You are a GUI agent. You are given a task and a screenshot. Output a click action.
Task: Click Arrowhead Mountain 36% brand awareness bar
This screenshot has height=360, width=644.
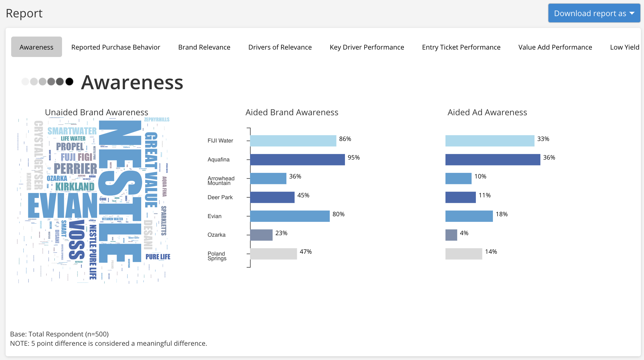(268, 178)
